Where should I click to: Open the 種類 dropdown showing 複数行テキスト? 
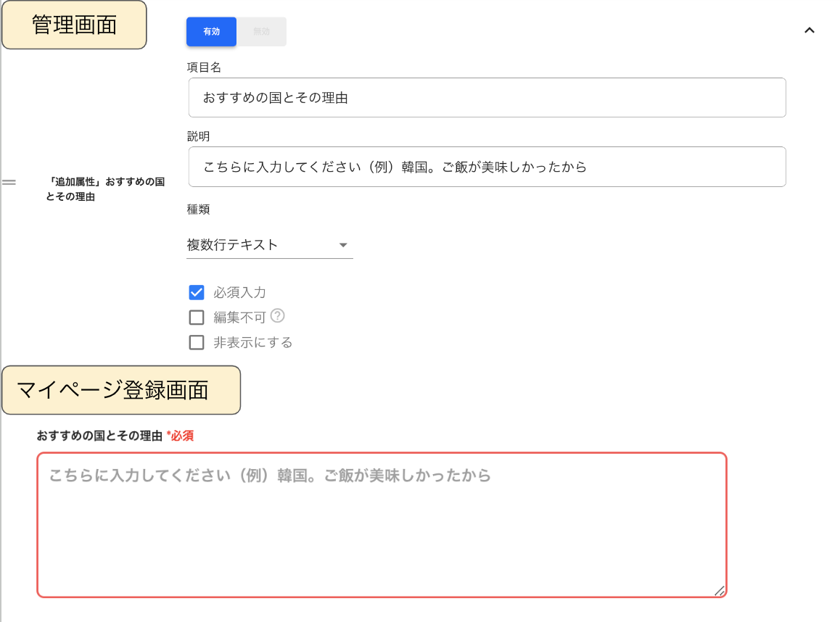(269, 244)
